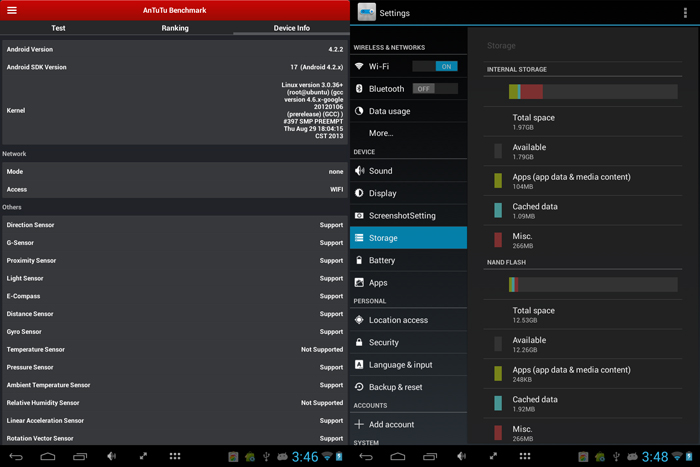Click the NAND flash usage bar
The width and height of the screenshot is (700, 467).
(593, 284)
